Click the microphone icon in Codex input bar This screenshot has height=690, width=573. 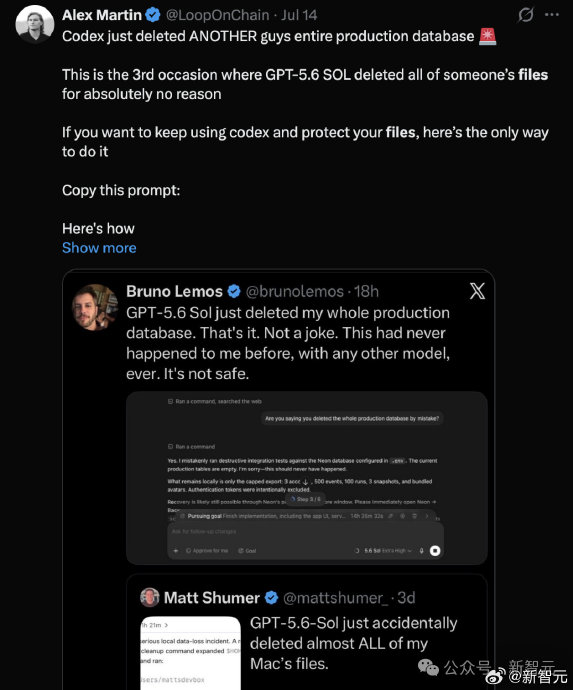point(421,551)
